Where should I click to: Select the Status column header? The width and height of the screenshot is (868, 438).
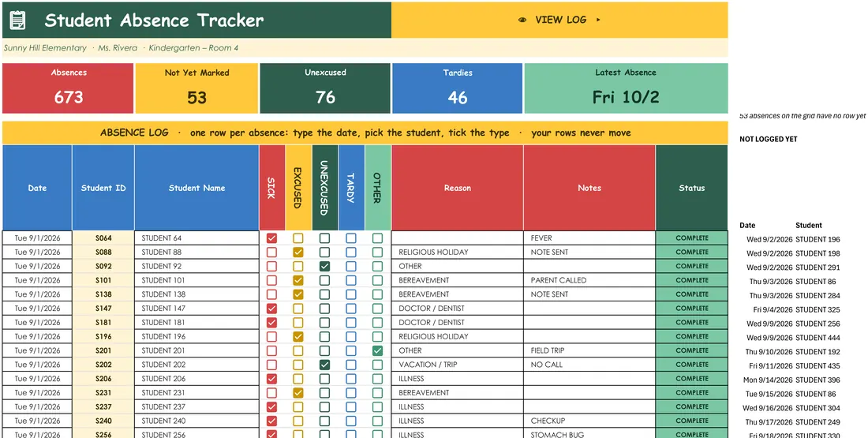(692, 188)
